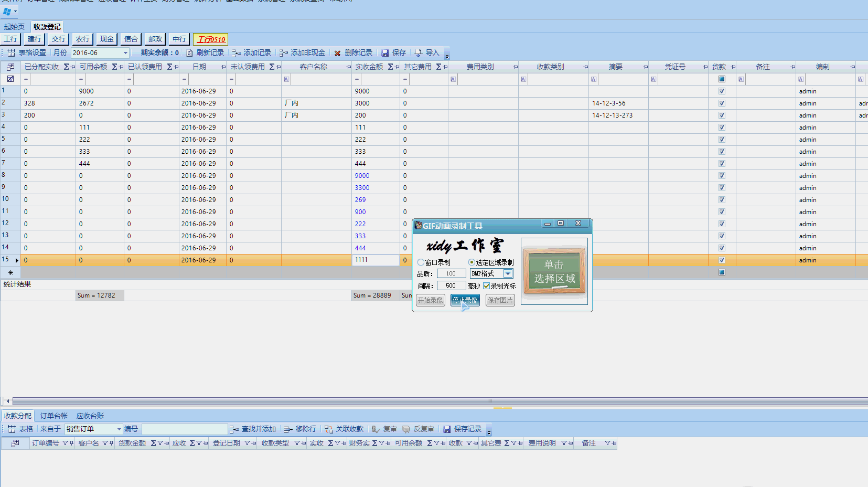868x487 pixels.
Task: Select the 建行 bank button
Action: tap(35, 39)
